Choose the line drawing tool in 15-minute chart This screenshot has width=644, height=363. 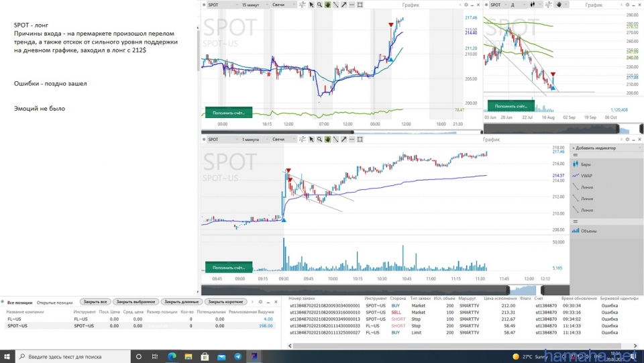(335, 5)
